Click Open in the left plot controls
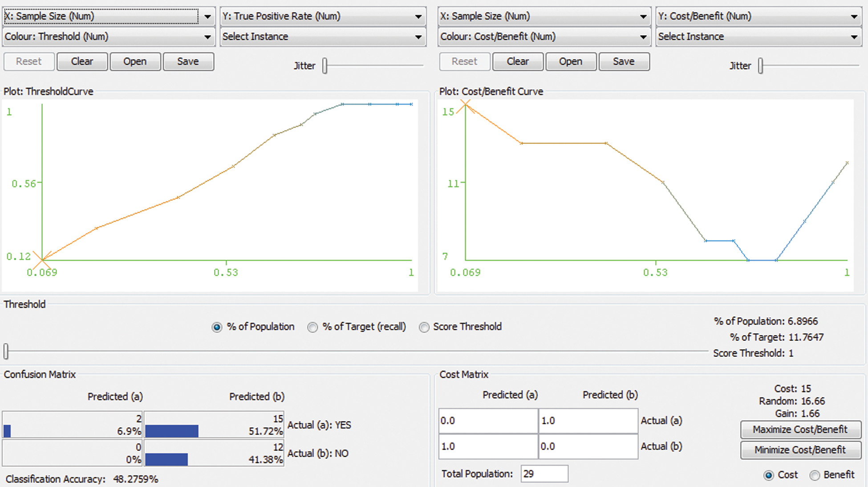Viewport: 868px width, 487px height. [135, 61]
